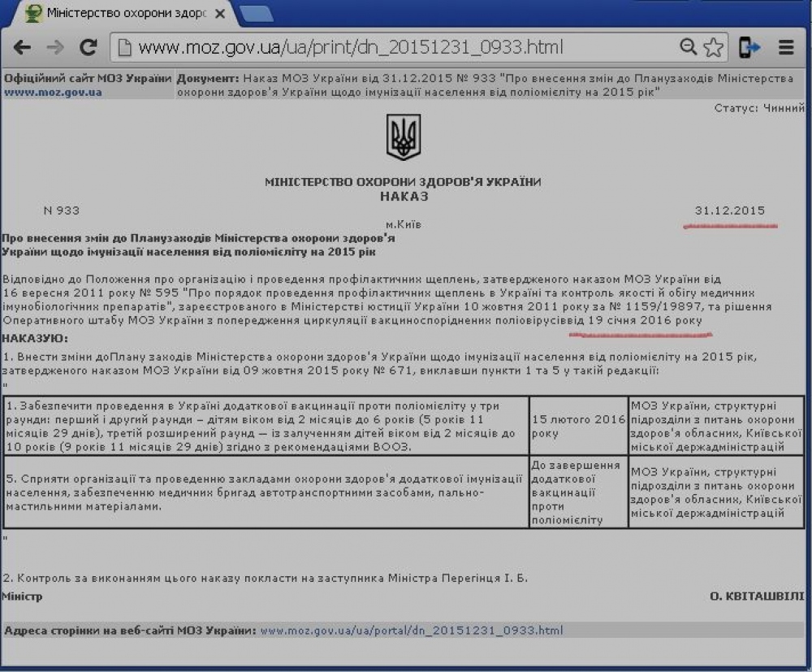Click the mobile device extension icon
812x672 pixels.
click(x=748, y=47)
